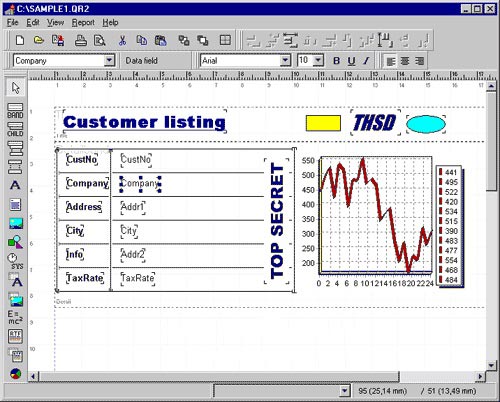Open the View menu
Image resolution: width=500 pixels, height=402 pixels.
click(55, 23)
